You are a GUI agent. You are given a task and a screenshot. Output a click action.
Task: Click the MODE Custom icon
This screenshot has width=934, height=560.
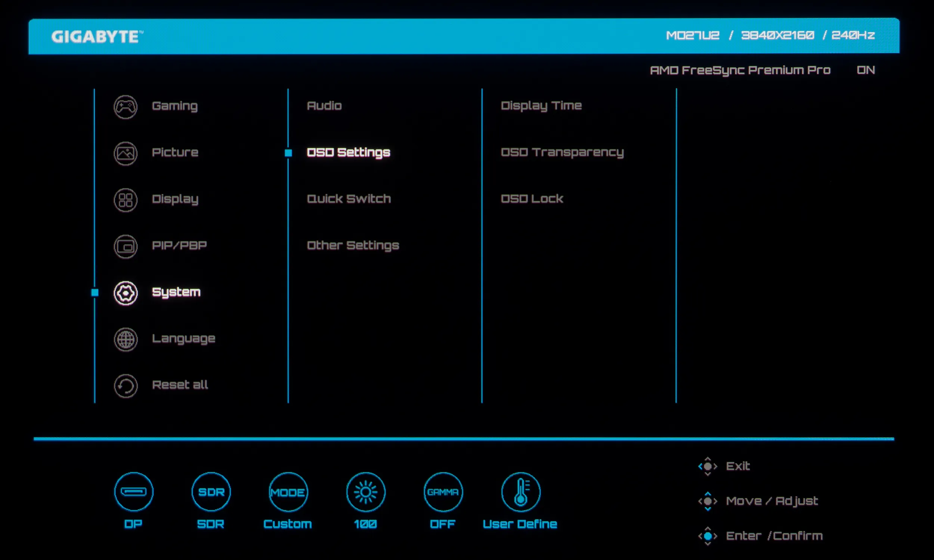(288, 491)
